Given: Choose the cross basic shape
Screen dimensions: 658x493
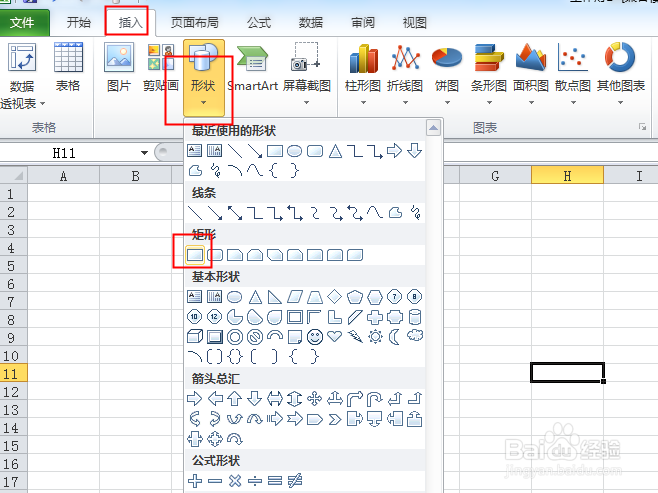Looking at the screenshot, I should (375, 317).
